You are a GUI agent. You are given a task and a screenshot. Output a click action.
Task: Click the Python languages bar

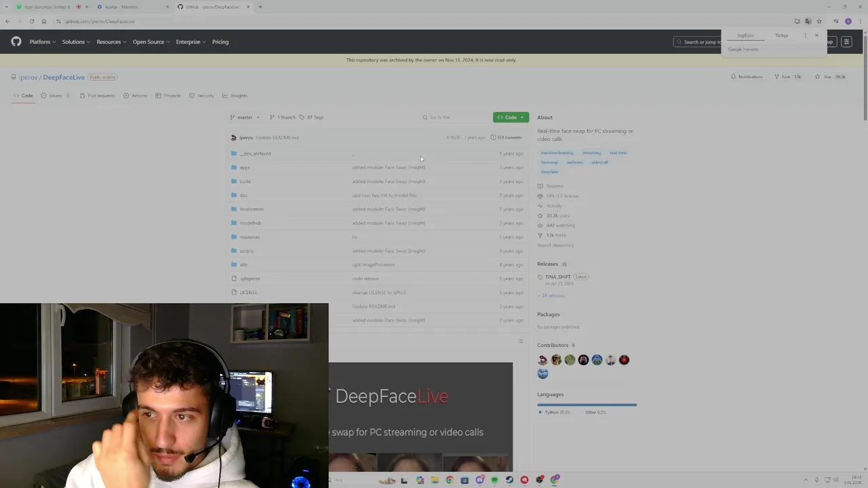[x=587, y=405]
